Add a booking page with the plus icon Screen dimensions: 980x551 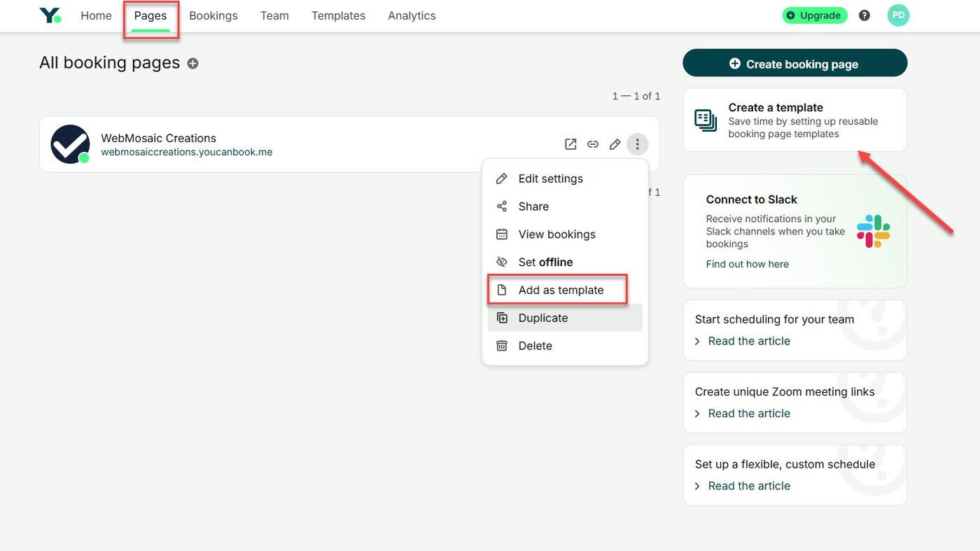[x=192, y=63]
